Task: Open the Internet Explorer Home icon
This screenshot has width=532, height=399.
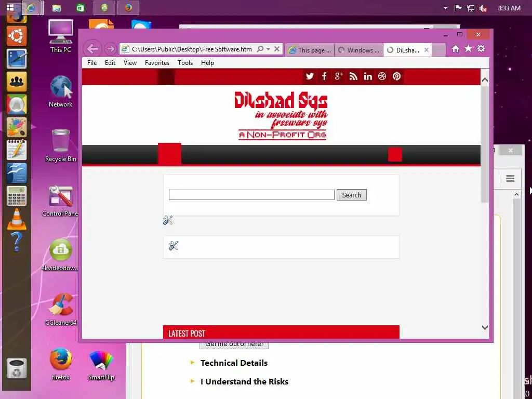Action: coord(455,49)
